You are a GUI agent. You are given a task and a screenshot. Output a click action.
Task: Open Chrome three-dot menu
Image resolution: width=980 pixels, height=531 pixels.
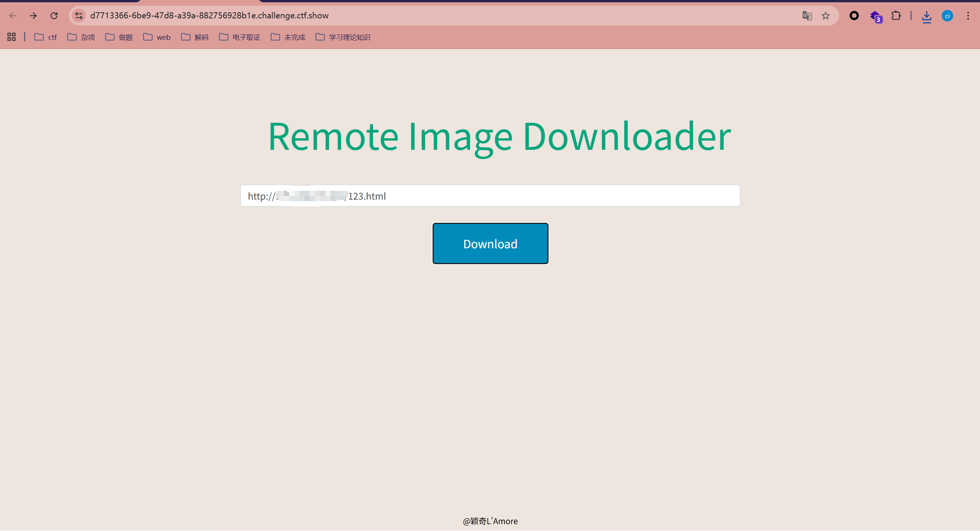click(x=968, y=16)
